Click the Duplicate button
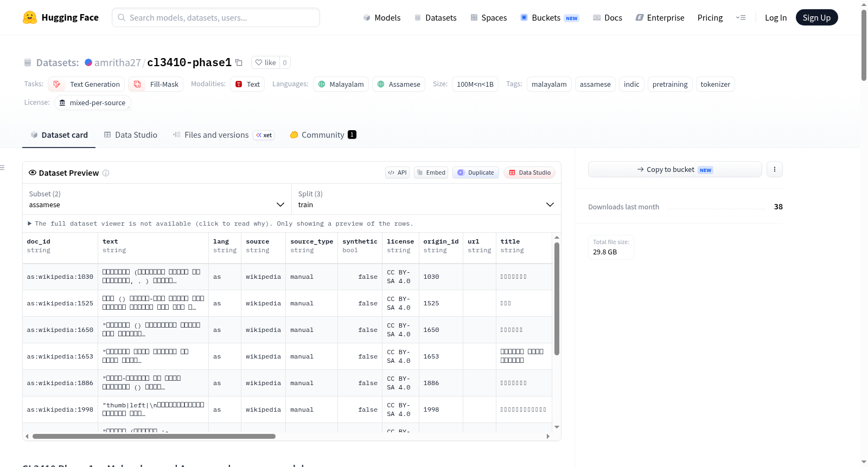 [476, 172]
